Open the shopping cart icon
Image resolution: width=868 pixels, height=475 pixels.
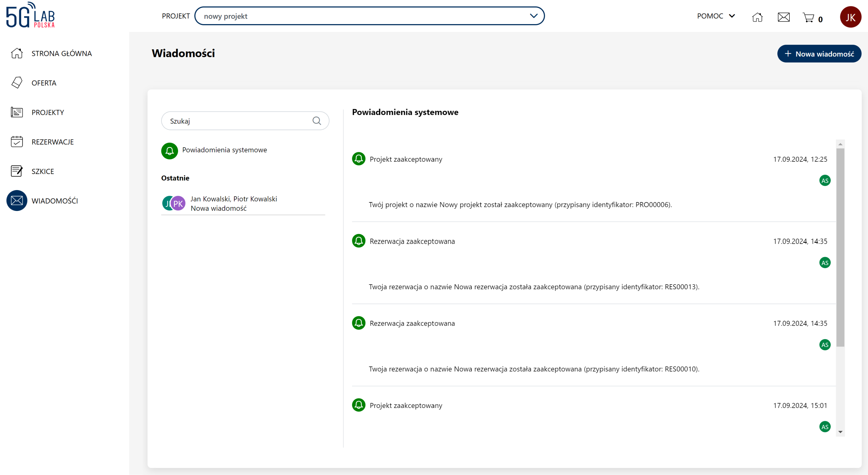tap(808, 17)
